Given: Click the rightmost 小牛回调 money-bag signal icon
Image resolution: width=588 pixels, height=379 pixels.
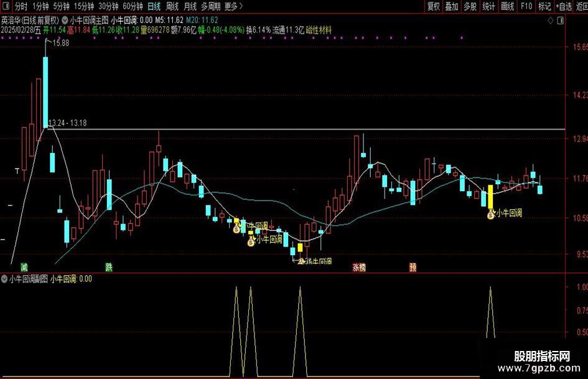Looking at the screenshot, I should 491,215.
